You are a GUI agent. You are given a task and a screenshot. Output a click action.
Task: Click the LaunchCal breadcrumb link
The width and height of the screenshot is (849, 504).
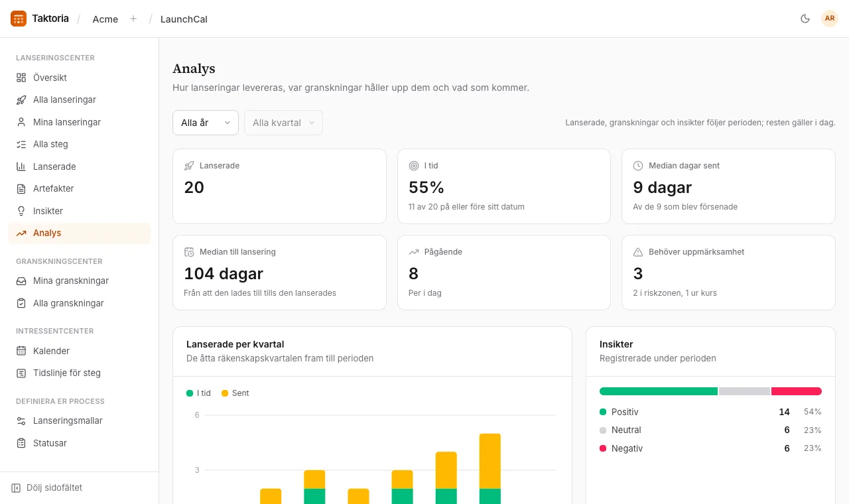[184, 19]
